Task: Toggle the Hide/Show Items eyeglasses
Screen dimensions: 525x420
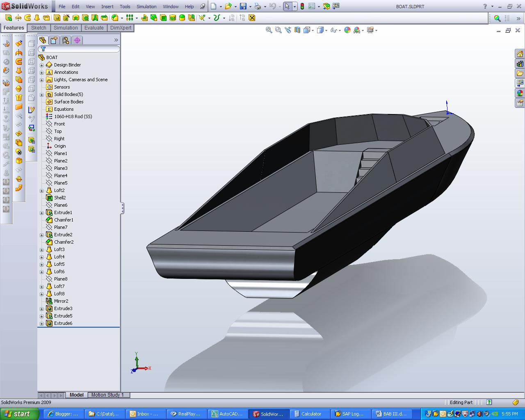Action: 334,30
